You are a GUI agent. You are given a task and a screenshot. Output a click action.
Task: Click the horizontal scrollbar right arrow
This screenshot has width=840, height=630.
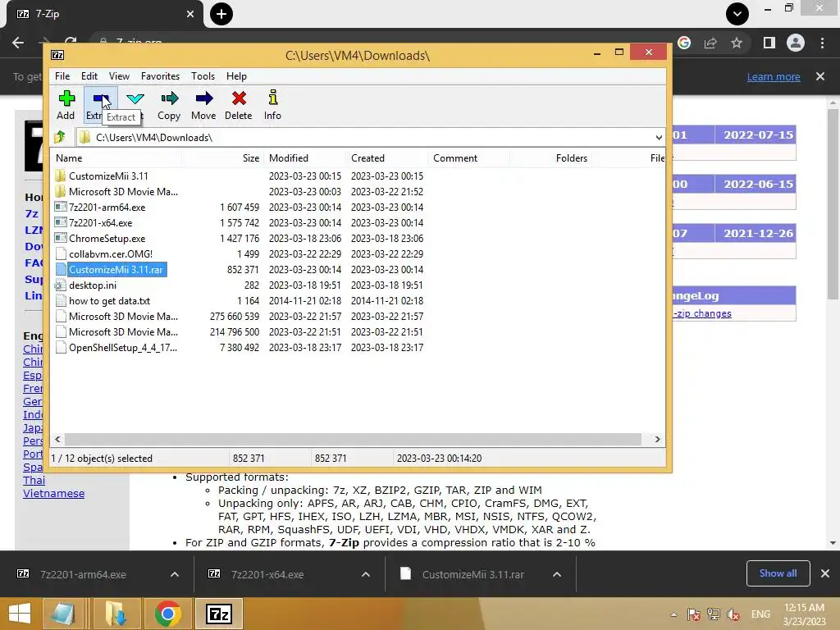click(x=657, y=440)
